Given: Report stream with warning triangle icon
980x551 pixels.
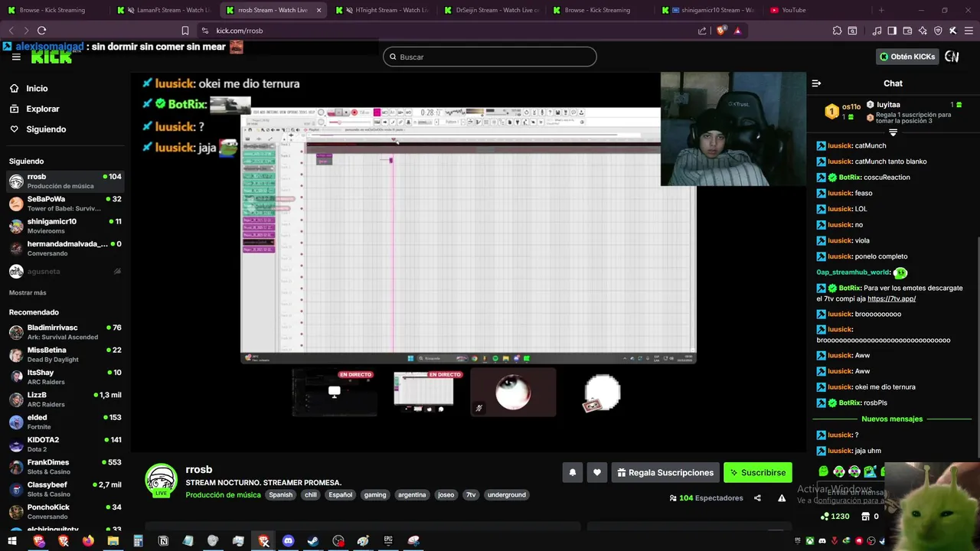Looking at the screenshot, I should (782, 498).
